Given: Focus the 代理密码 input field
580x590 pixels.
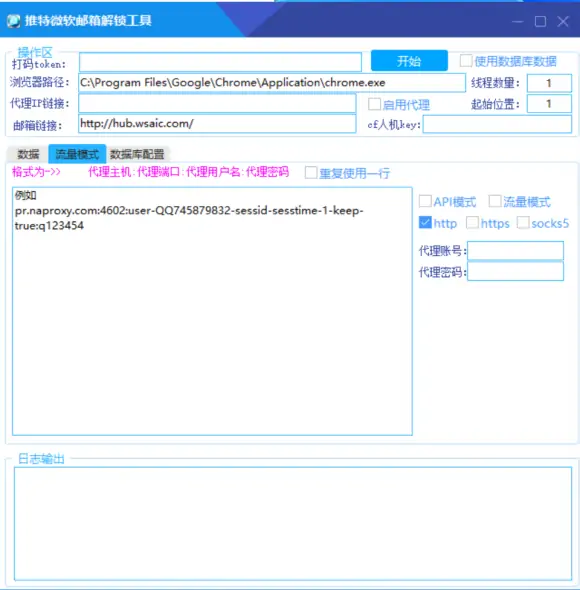Looking at the screenshot, I should click(515, 272).
